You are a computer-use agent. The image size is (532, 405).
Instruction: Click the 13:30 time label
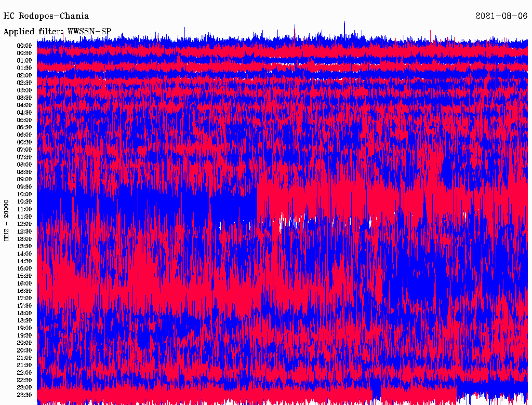24,246
